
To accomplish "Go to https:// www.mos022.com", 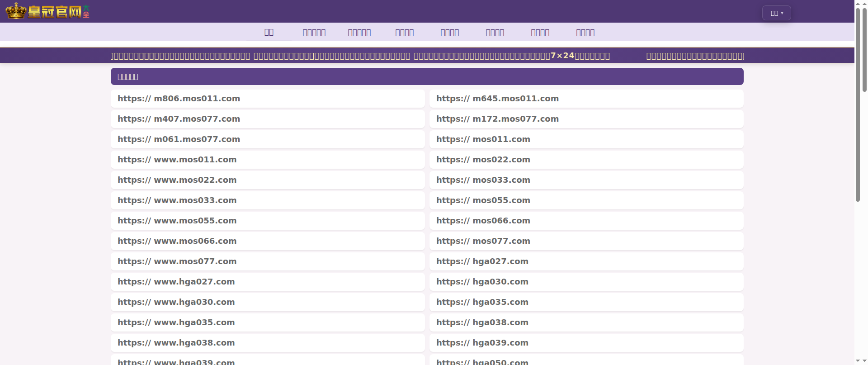I will pos(268,180).
